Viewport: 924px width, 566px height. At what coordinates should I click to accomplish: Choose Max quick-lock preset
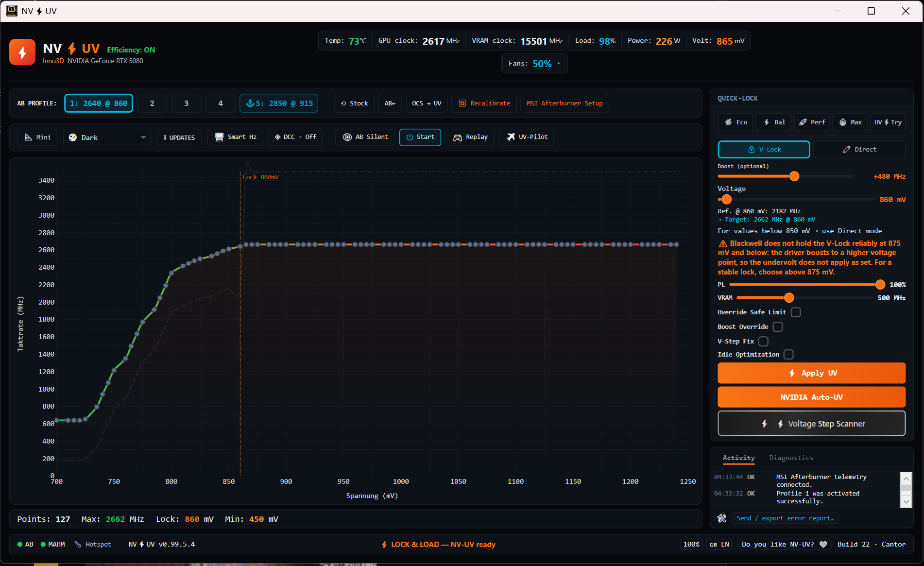pyautogui.click(x=850, y=122)
